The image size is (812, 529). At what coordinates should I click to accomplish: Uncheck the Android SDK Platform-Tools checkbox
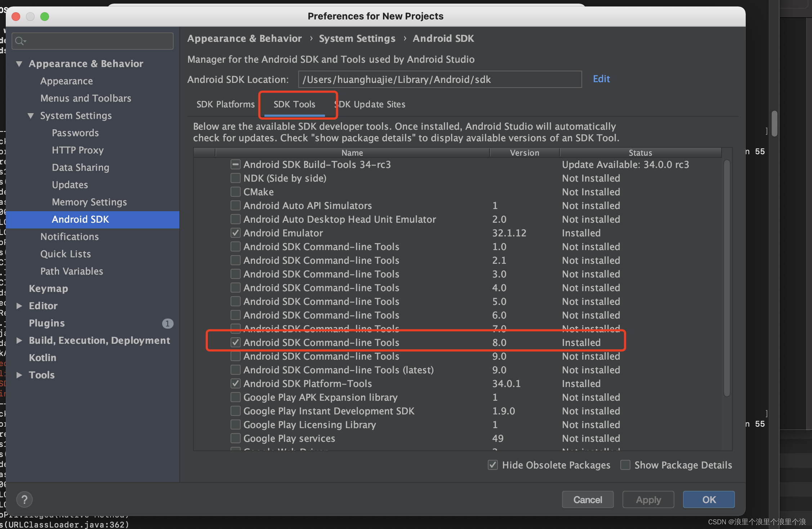(x=235, y=384)
